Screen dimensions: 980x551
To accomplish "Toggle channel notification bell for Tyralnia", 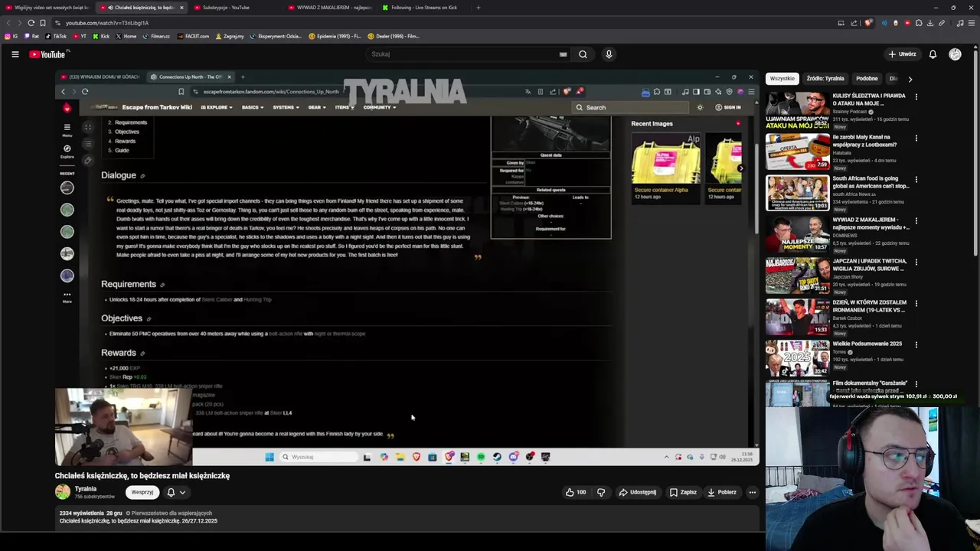I will (171, 492).
